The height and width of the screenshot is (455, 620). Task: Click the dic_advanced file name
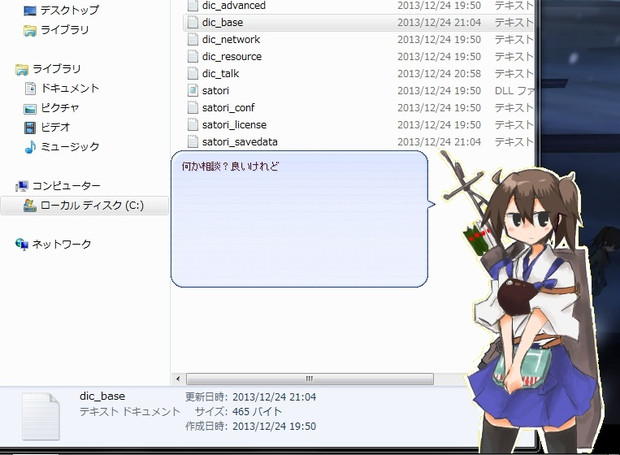(234, 6)
